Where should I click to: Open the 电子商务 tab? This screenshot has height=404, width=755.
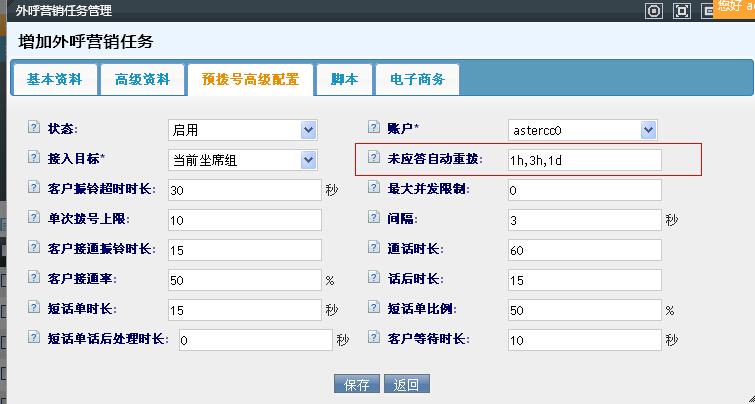click(417, 79)
